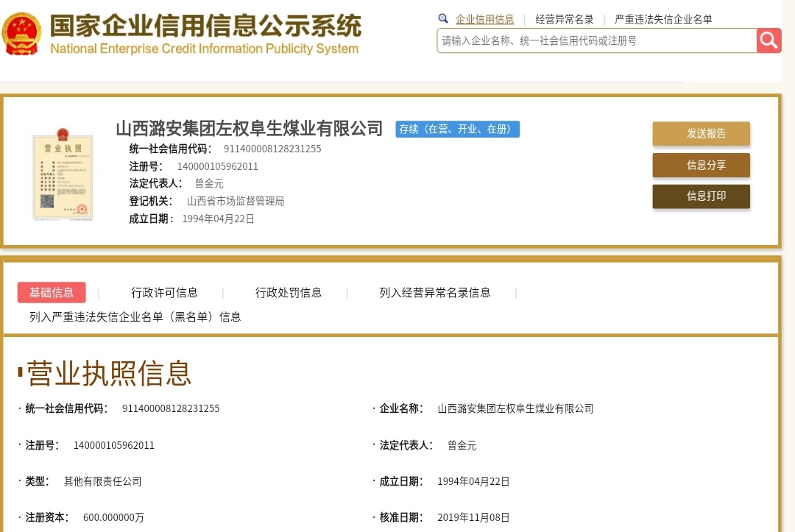Image resolution: width=795 pixels, height=532 pixels.
Task: Switch to the 行政处罚信息 tab
Action: click(x=289, y=292)
